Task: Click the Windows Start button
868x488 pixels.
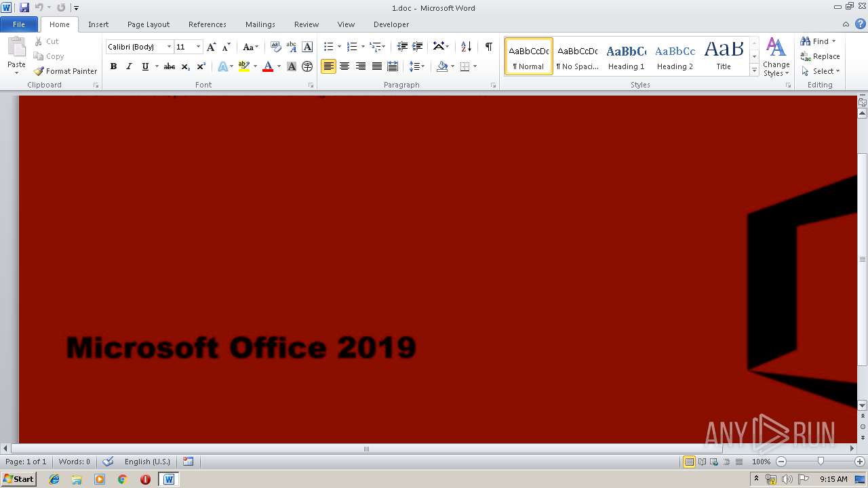Action: point(19,479)
